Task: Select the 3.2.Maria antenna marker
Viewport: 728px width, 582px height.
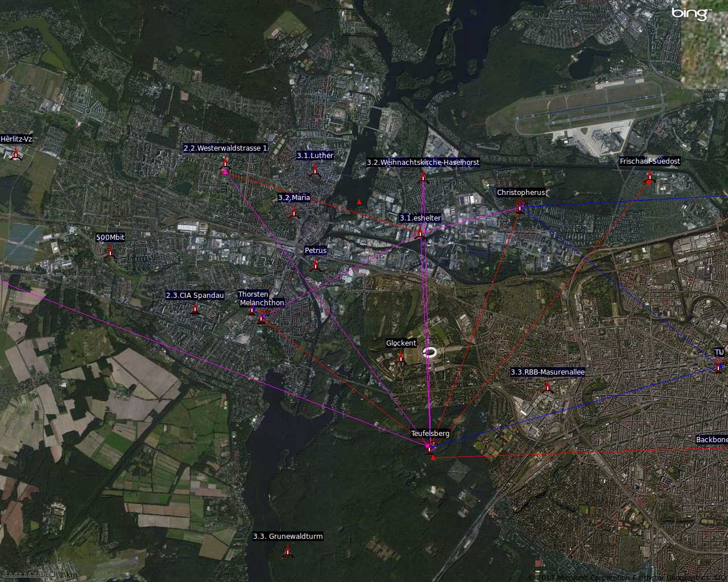Action: 293,212
